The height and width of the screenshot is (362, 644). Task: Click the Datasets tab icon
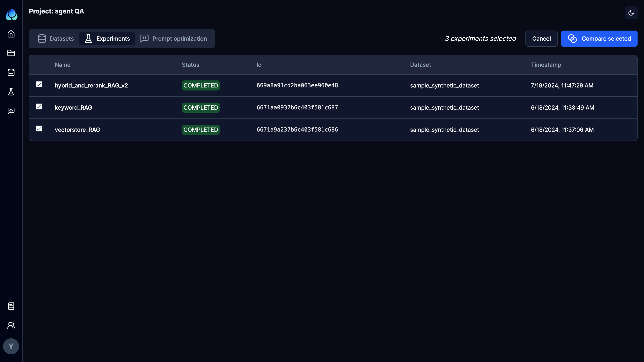42,38
